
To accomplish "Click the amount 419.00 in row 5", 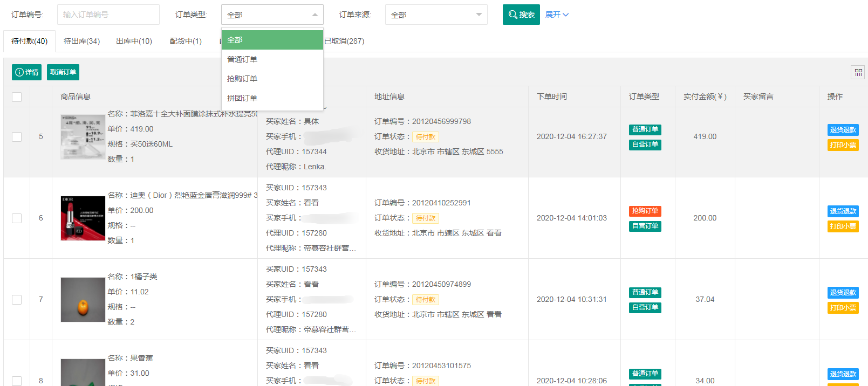I will point(705,137).
